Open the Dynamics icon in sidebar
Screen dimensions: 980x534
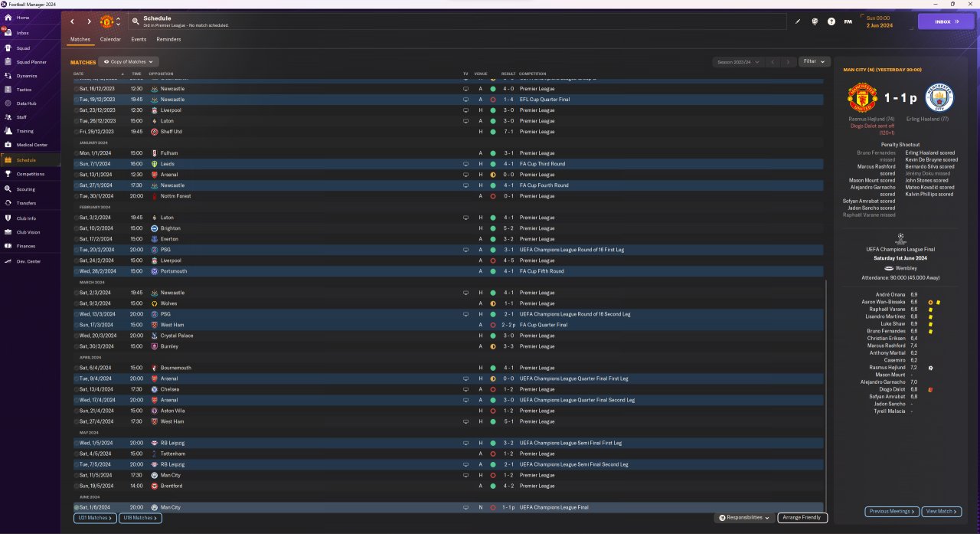point(7,76)
